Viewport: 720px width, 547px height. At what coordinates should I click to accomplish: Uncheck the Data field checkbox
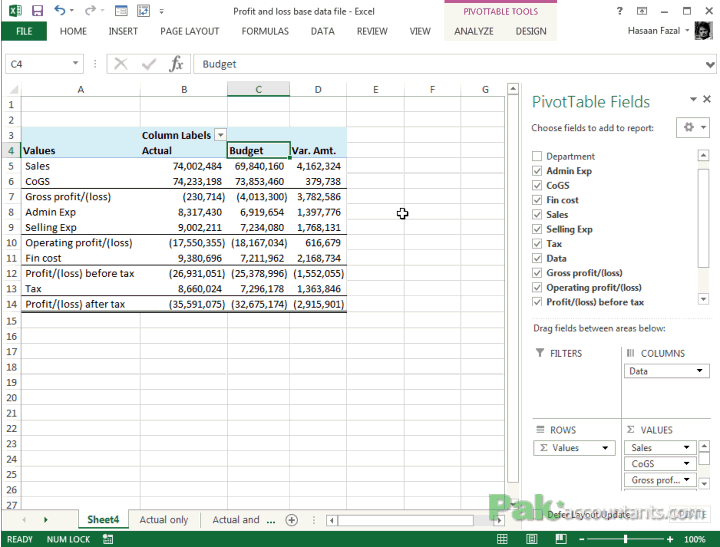pyautogui.click(x=537, y=258)
